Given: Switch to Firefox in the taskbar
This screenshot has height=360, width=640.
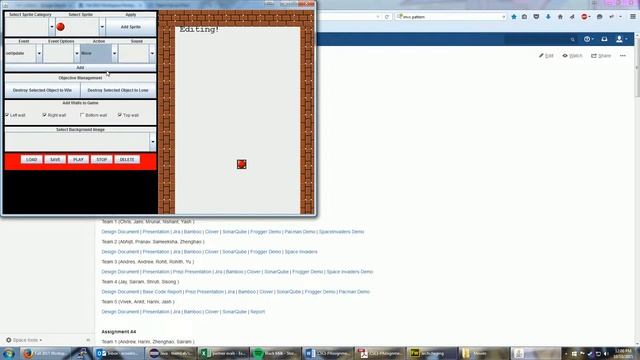Looking at the screenshot, I should [45, 353].
